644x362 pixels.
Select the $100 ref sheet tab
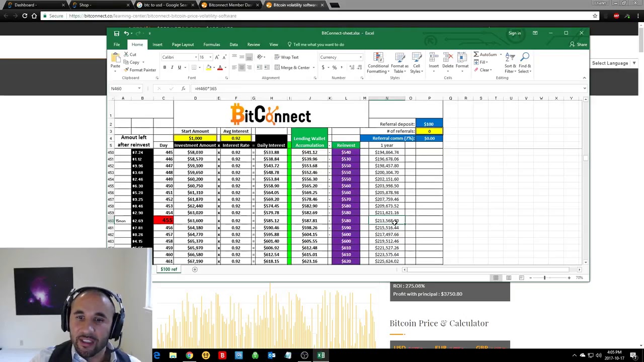(169, 269)
